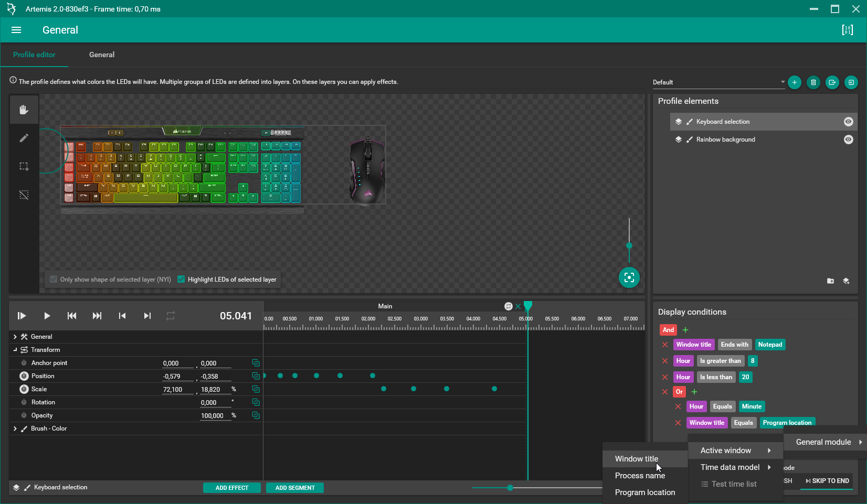Add a new folder in Profile elements
The height and width of the screenshot is (504, 867).
tap(830, 281)
